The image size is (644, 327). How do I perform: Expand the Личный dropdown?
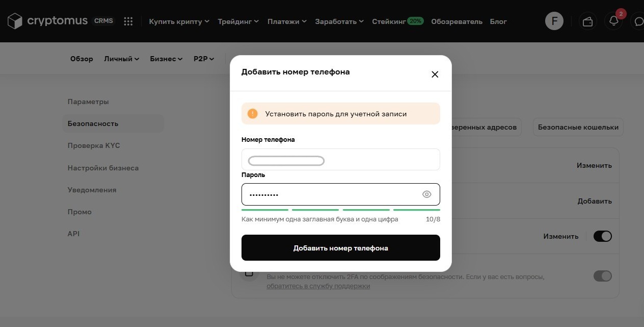(121, 59)
